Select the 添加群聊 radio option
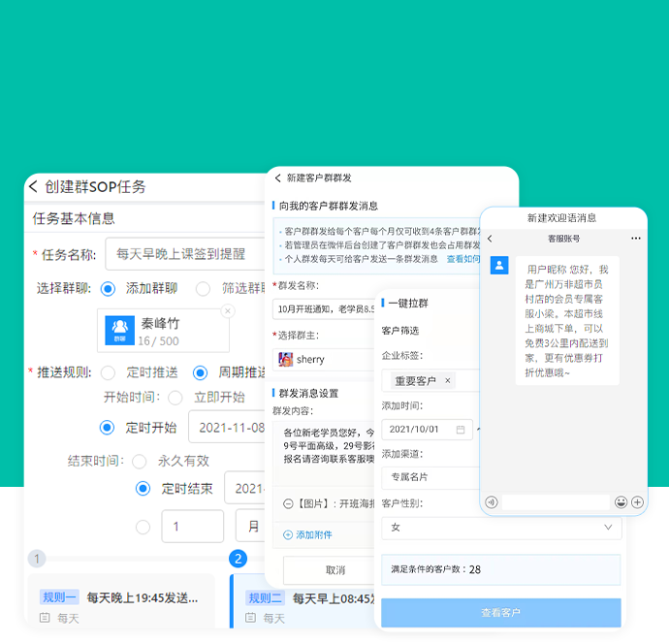669x644 pixels. pos(108,288)
